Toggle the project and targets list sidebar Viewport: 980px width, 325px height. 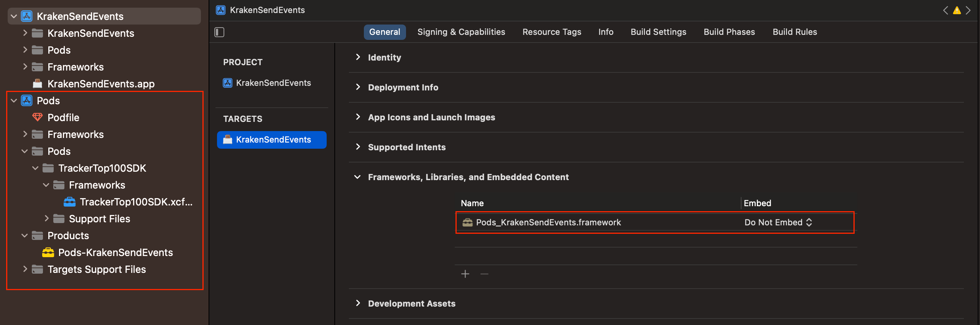pyautogui.click(x=219, y=32)
